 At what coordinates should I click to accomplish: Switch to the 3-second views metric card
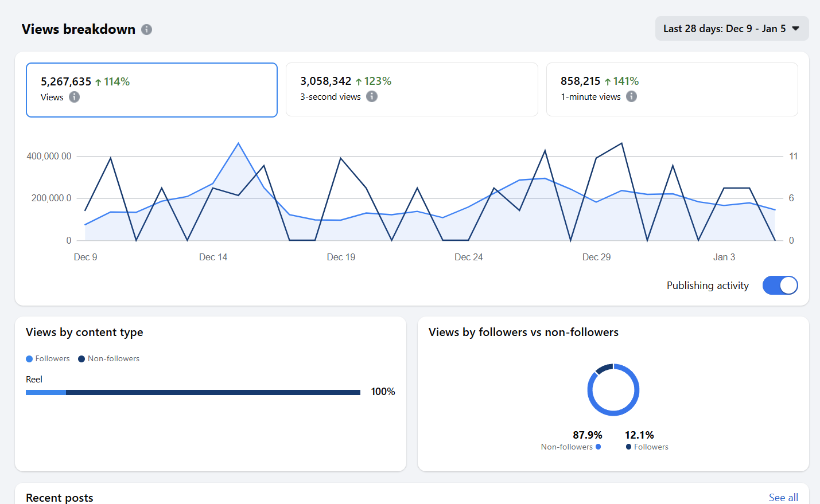click(411, 89)
